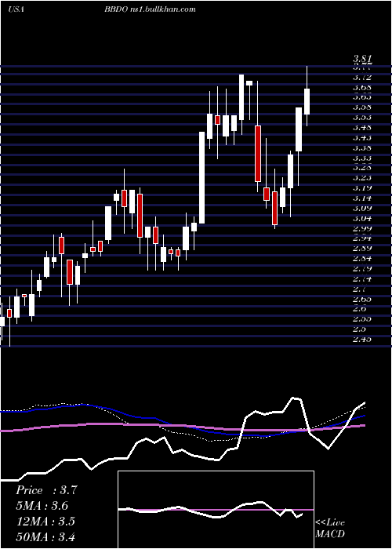This screenshot has height=549, width=392.
Task: Click the 3.33 price axis label
Action: tap(362, 158)
